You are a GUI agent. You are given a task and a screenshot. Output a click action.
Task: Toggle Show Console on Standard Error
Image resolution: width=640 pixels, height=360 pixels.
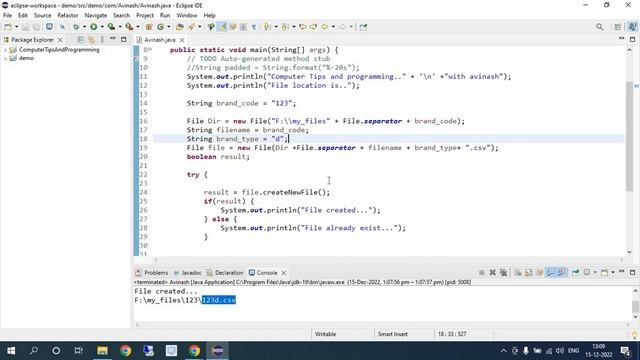pos(562,273)
